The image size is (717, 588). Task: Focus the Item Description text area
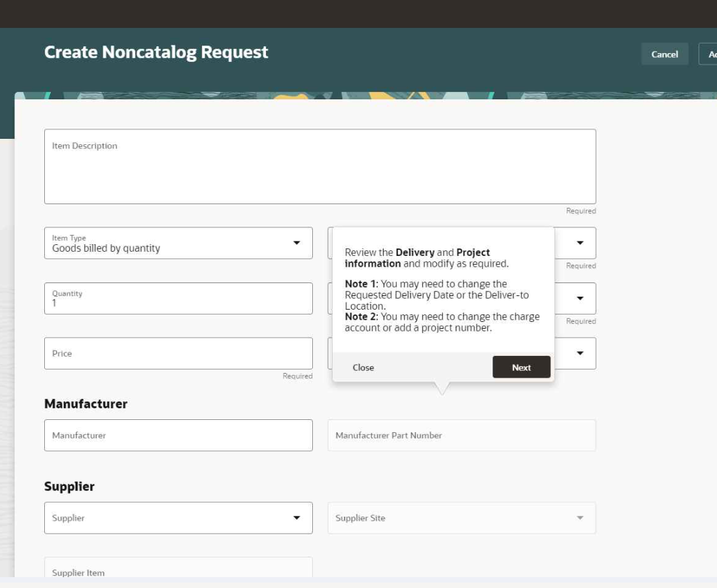[320, 170]
